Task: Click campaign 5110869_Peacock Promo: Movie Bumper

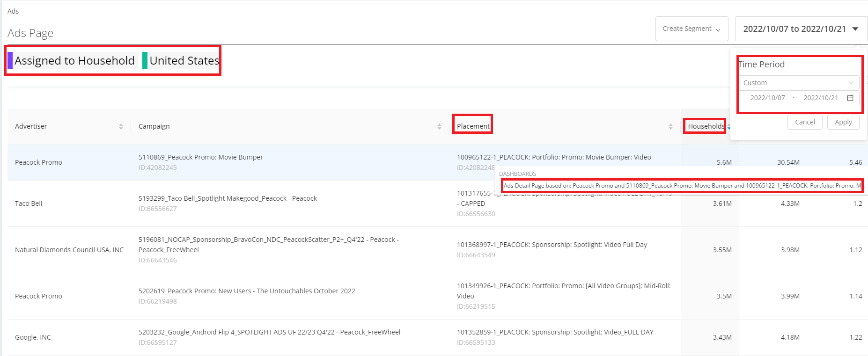Action: click(x=201, y=157)
